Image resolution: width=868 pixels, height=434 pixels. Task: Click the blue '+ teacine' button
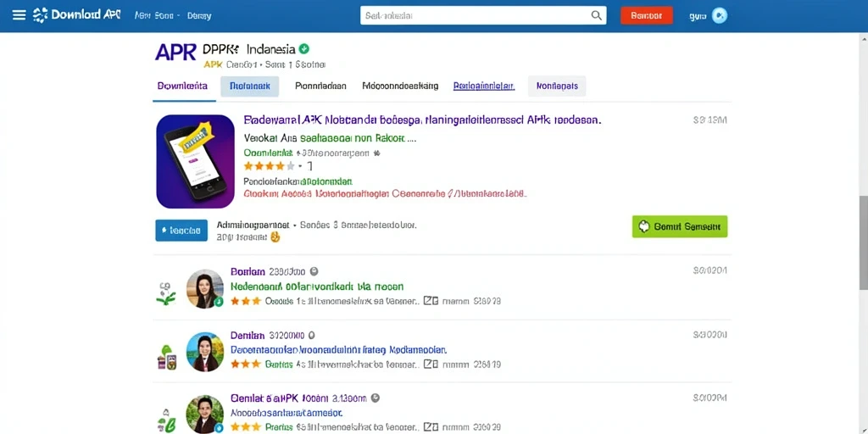(181, 231)
